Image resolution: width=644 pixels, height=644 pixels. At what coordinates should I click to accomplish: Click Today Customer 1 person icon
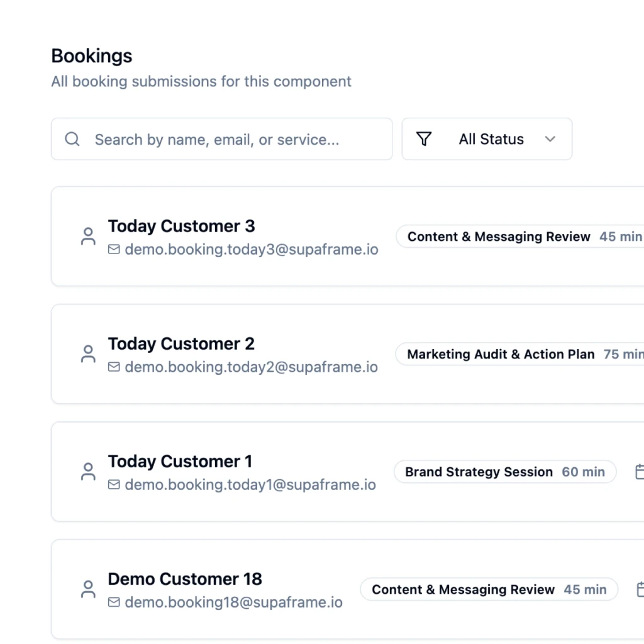coord(88,472)
